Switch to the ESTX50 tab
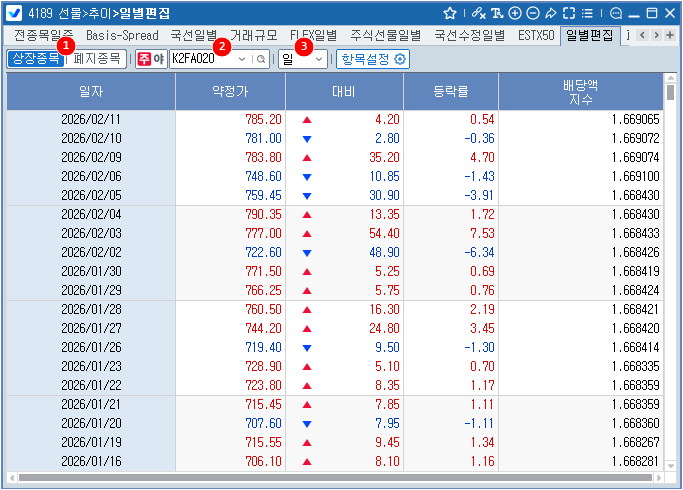Viewport: 683px width, 490px height. click(x=536, y=35)
